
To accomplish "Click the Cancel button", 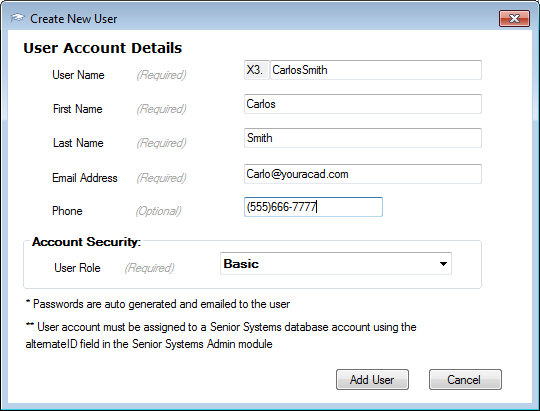I will 465,380.
